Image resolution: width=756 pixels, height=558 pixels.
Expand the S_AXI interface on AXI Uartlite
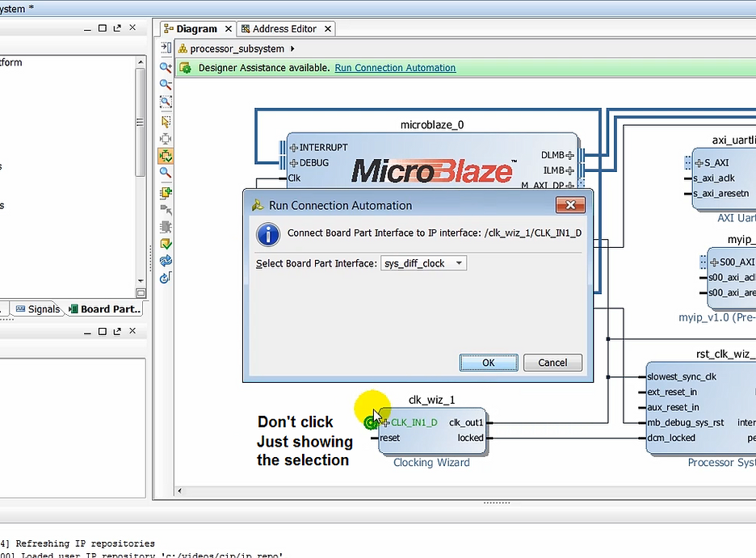pyautogui.click(x=699, y=163)
